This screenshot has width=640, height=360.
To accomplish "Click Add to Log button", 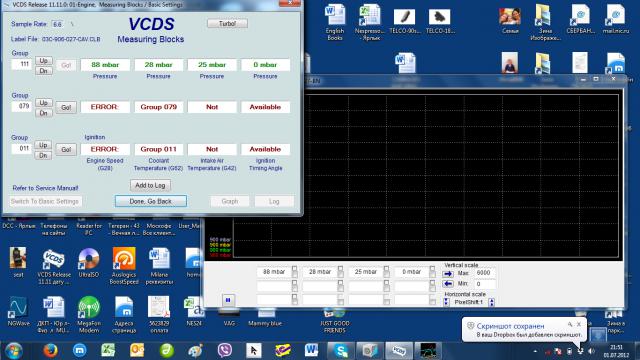I will click(150, 185).
